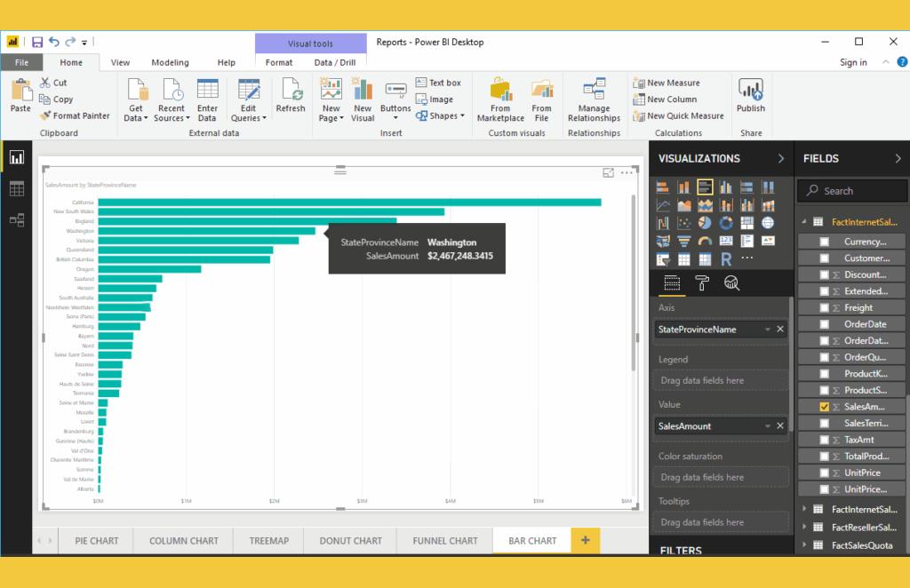The width and height of the screenshot is (910, 588).
Task: Go to the FUNNEL CHART page tab
Action: pyautogui.click(x=445, y=540)
